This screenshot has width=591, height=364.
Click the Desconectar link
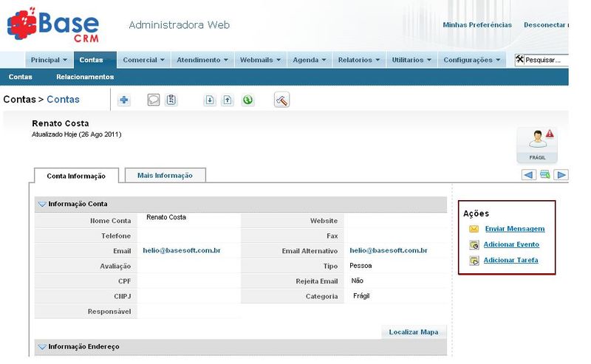tap(545, 25)
